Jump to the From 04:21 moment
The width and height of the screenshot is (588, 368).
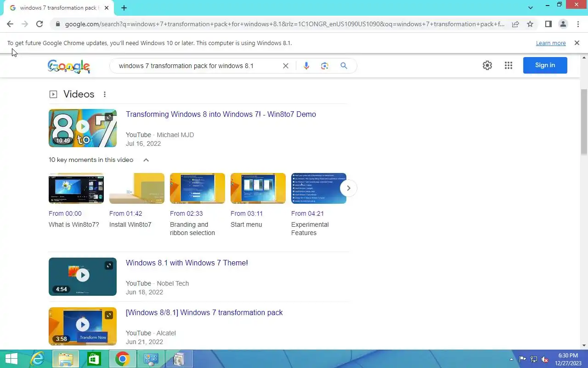tap(308, 213)
